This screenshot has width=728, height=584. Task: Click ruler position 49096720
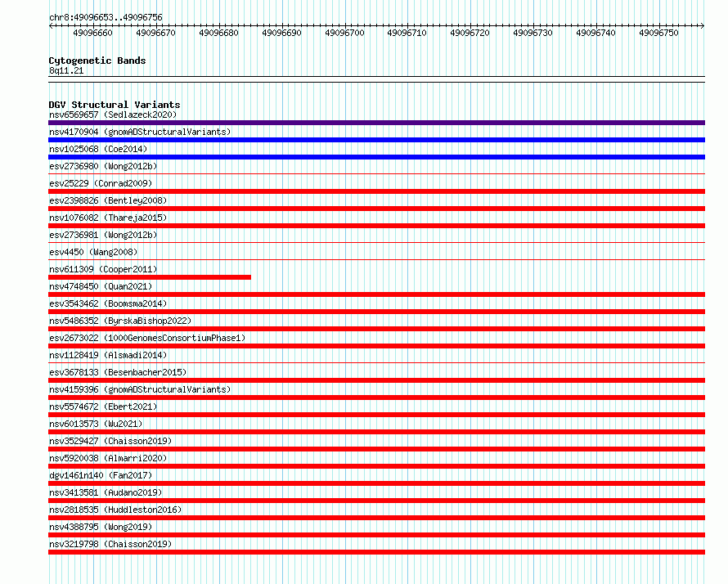tap(470, 33)
